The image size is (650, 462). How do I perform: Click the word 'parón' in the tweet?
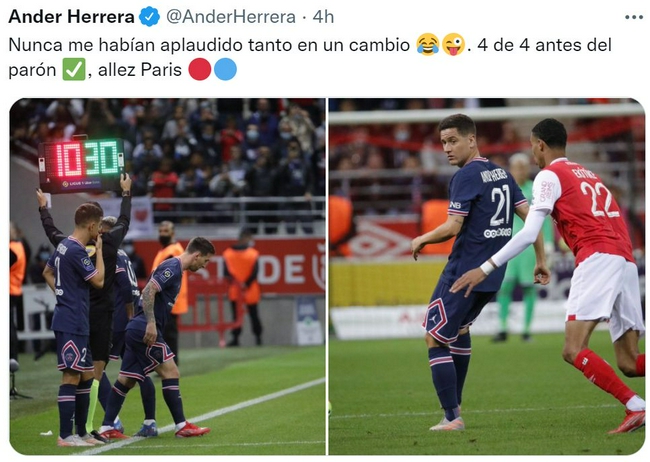click(32, 71)
